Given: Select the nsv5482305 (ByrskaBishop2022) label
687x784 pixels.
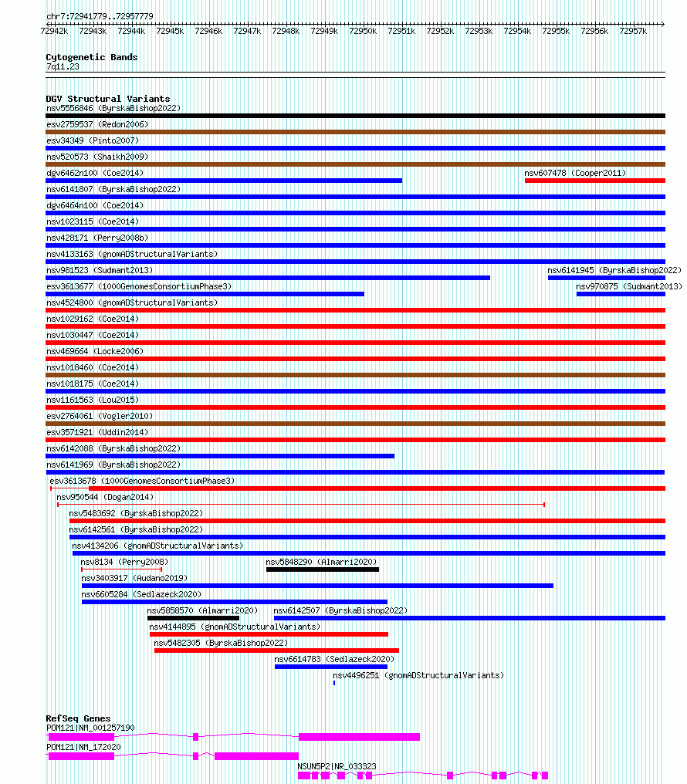Looking at the screenshot, I should point(221,643).
